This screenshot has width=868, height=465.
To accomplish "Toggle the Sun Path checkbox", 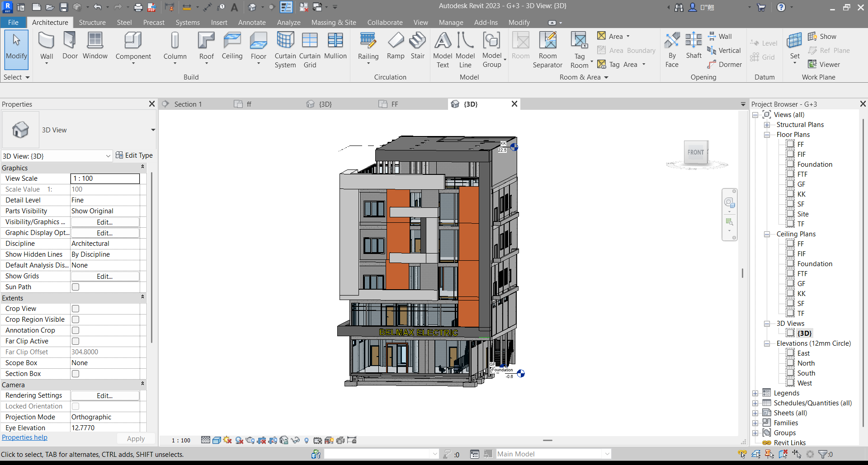I will [75, 287].
